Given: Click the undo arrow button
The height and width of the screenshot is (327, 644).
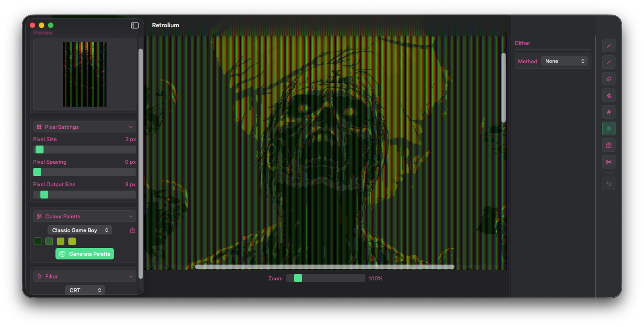Looking at the screenshot, I should [609, 184].
